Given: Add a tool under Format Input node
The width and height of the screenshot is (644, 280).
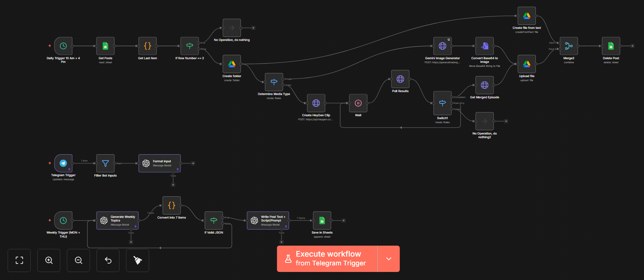Looking at the screenshot, I should [173, 185].
